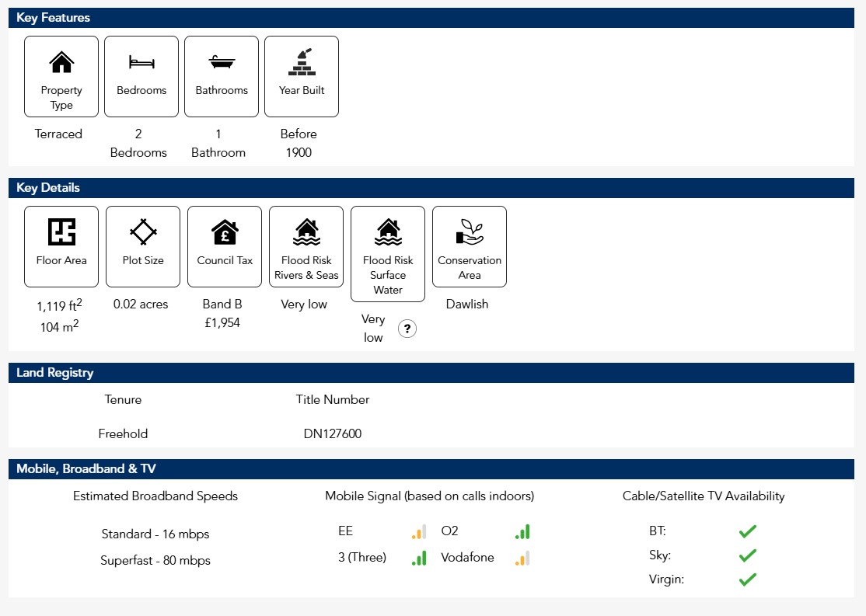Click the BT availability checkmark
Screen dimensions: 866x616
click(748, 532)
